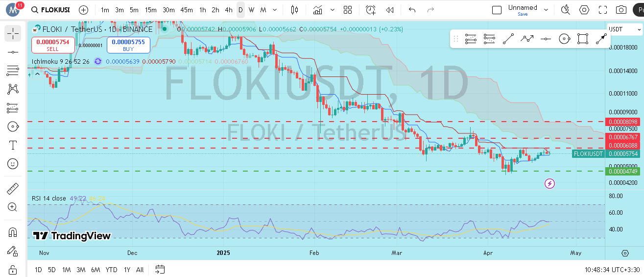Click the SELL 0.00005754 button
The height and width of the screenshot is (277, 644).
click(x=53, y=46)
